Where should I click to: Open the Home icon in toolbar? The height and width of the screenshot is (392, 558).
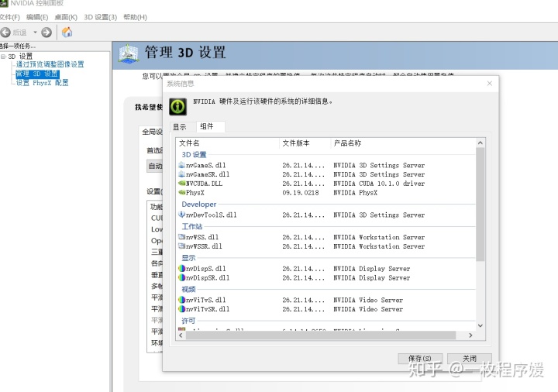[67, 33]
